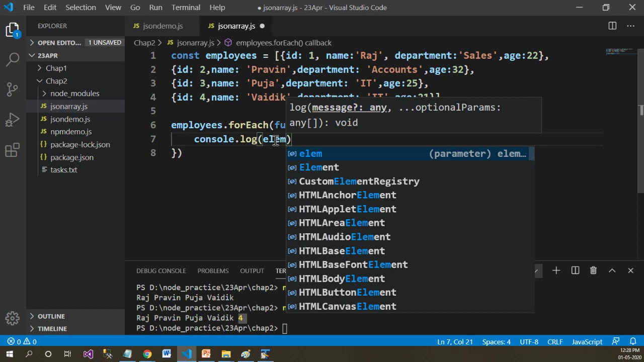Open the PROBLEMS panel tab
This screenshot has height=362, width=644.
pyautogui.click(x=213, y=270)
